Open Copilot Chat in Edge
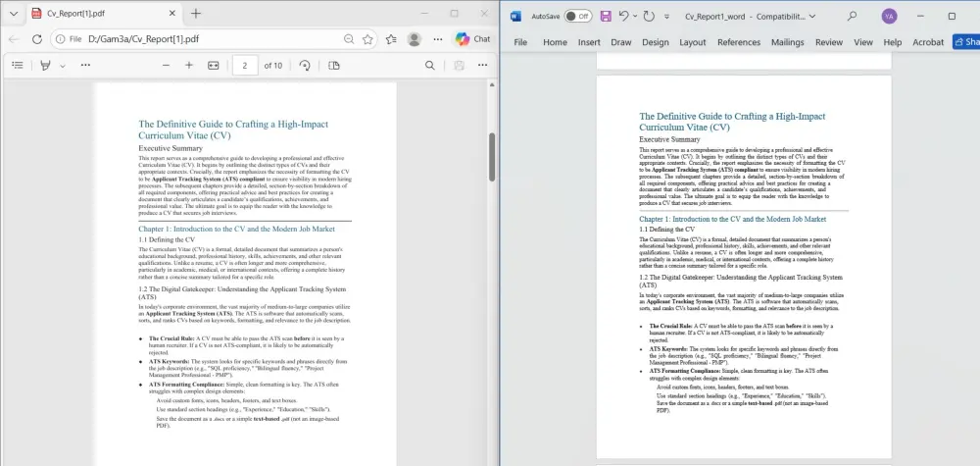This screenshot has height=466, width=980. [472, 39]
